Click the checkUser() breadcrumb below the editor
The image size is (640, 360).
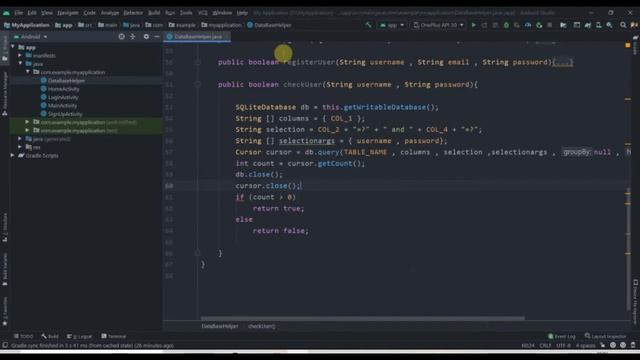(x=262, y=327)
